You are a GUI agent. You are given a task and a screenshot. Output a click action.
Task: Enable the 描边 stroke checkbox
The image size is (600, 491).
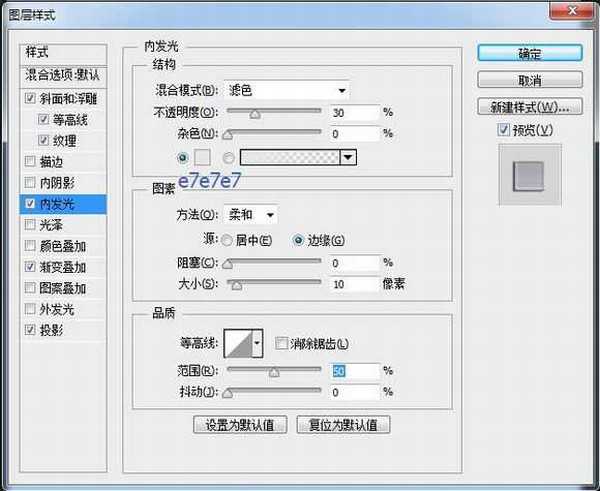(28, 161)
